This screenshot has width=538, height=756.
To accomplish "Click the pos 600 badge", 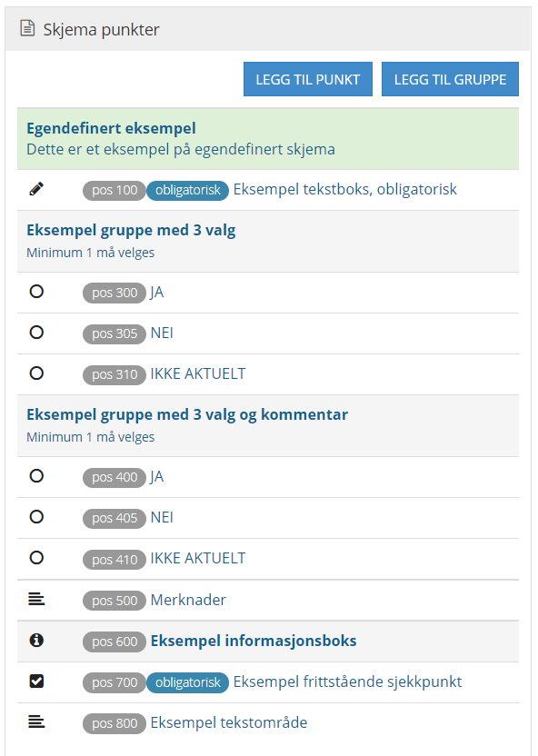I will click(x=115, y=642).
